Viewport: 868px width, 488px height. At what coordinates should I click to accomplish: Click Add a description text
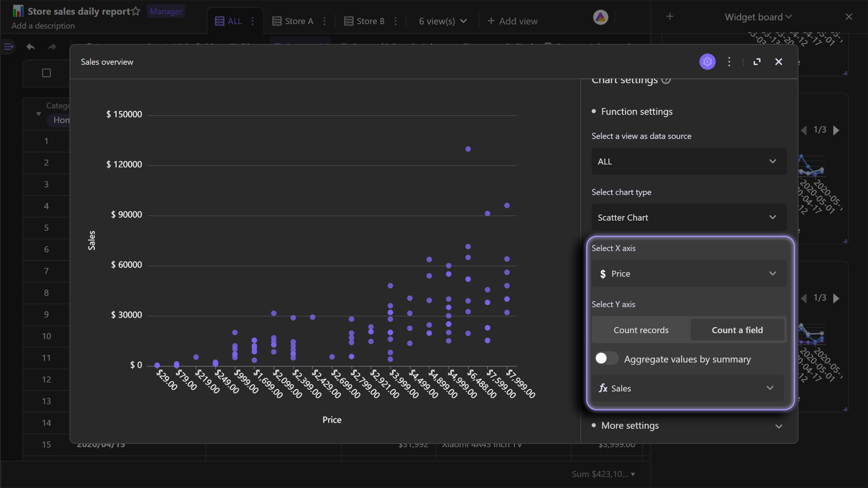pyautogui.click(x=43, y=26)
